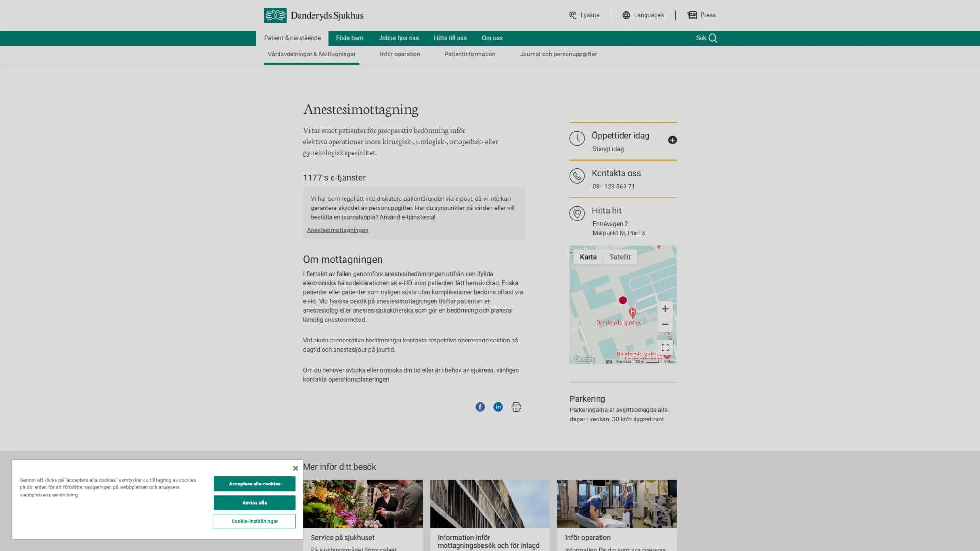The image size is (980, 551).
Task: Open search with the magnifier icon
Action: coord(713,38)
